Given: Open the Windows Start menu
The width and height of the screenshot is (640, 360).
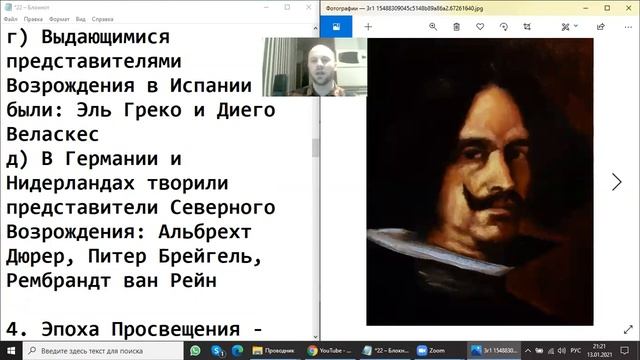Looking at the screenshot, I should tap(11, 351).
